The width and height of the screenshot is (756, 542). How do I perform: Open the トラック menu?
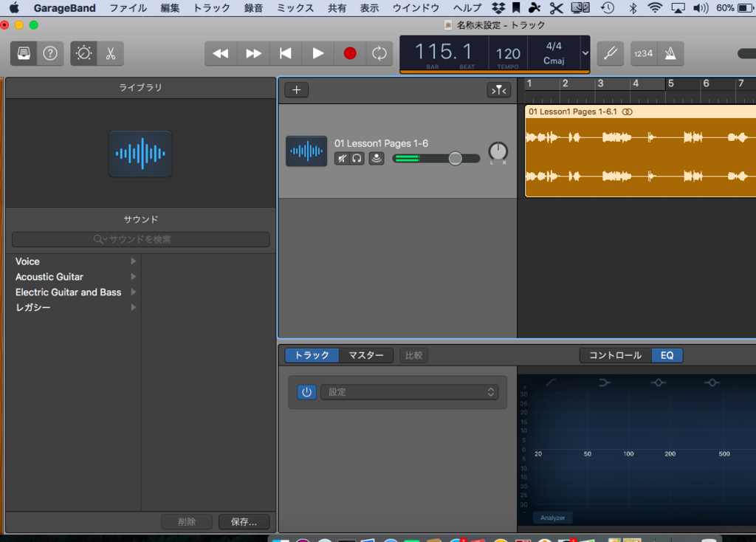coord(211,7)
